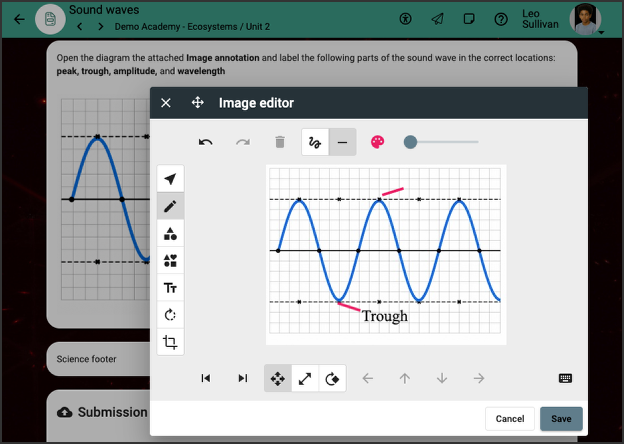Click the Cancel button
The image size is (624, 444).
point(510,419)
